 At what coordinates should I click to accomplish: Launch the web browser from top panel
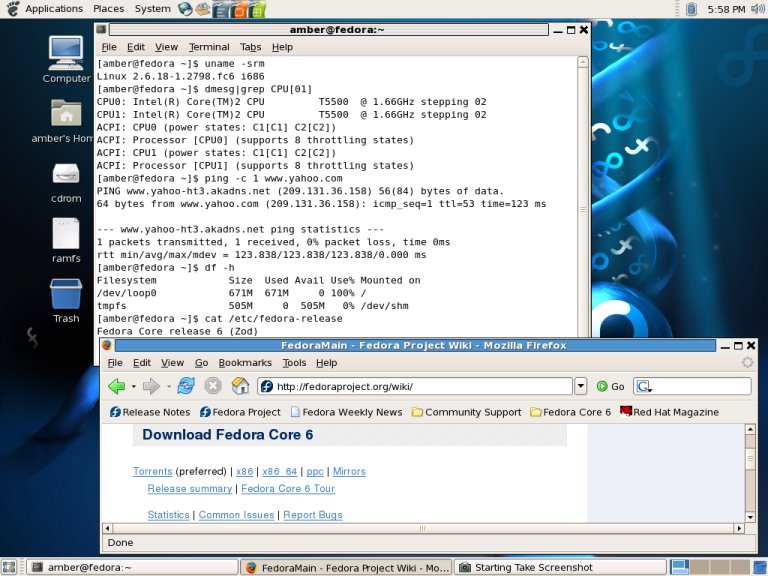click(185, 9)
